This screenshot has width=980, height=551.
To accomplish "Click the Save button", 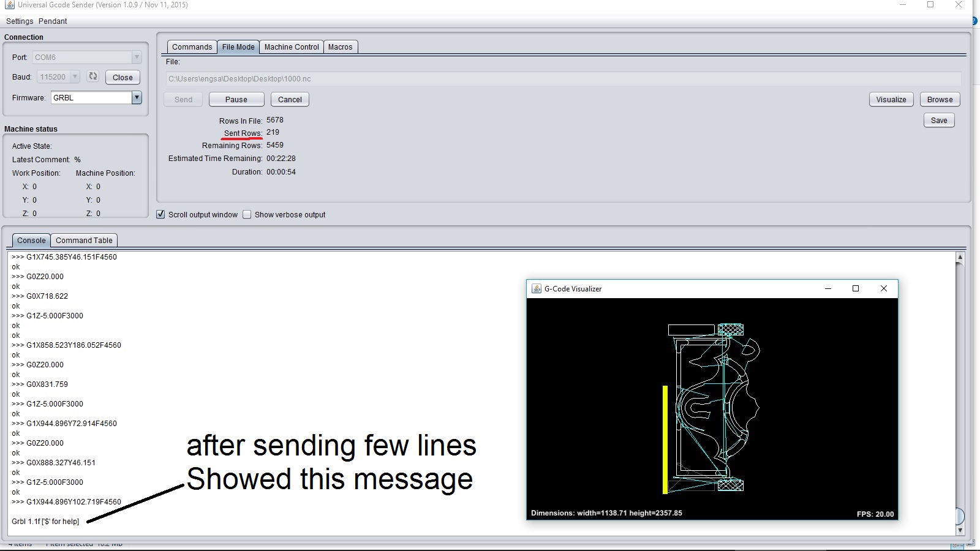I will pos(939,120).
